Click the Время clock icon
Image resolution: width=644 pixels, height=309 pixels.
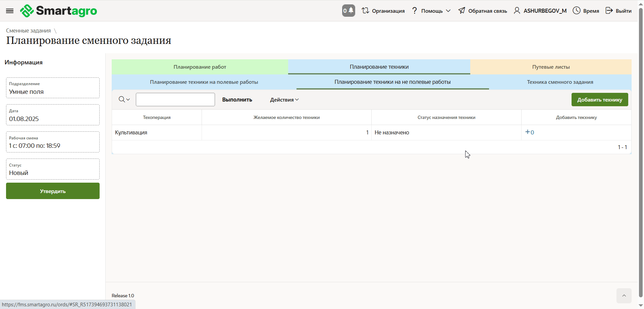point(576,11)
